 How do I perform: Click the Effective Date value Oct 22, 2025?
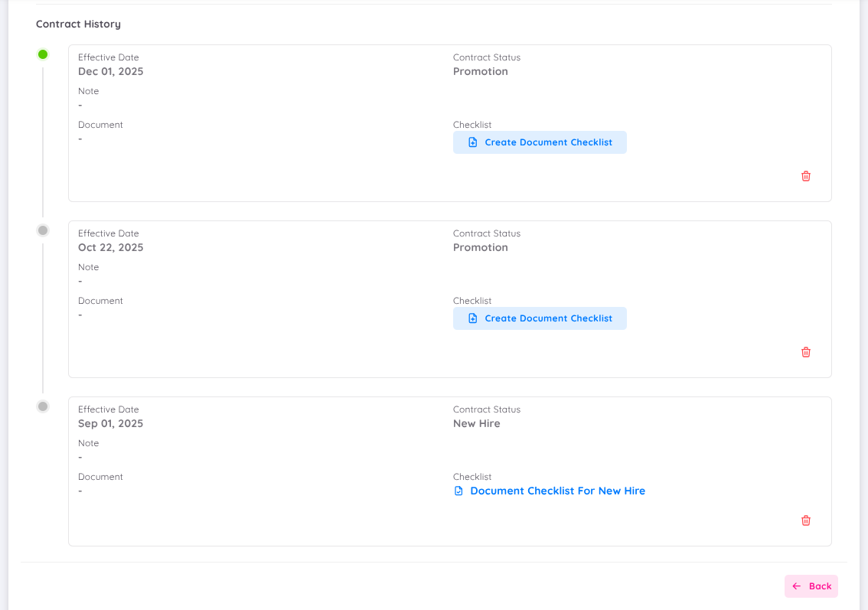tap(110, 247)
